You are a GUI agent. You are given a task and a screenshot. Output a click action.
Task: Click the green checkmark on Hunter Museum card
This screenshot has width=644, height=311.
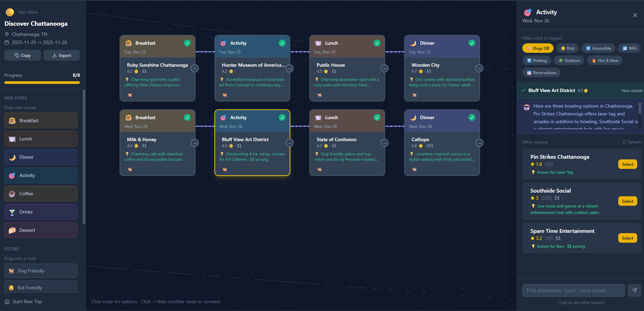[282, 43]
